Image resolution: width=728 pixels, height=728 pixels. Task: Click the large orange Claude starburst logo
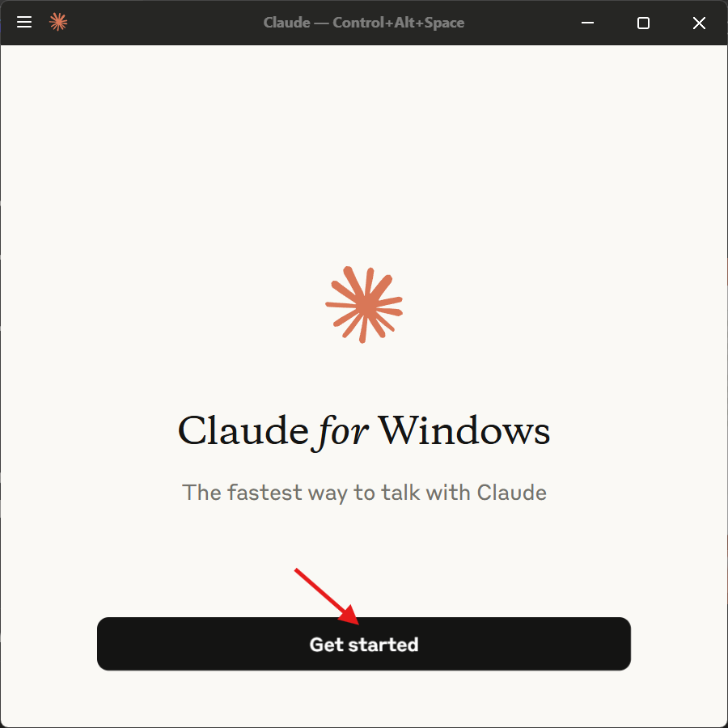(364, 305)
